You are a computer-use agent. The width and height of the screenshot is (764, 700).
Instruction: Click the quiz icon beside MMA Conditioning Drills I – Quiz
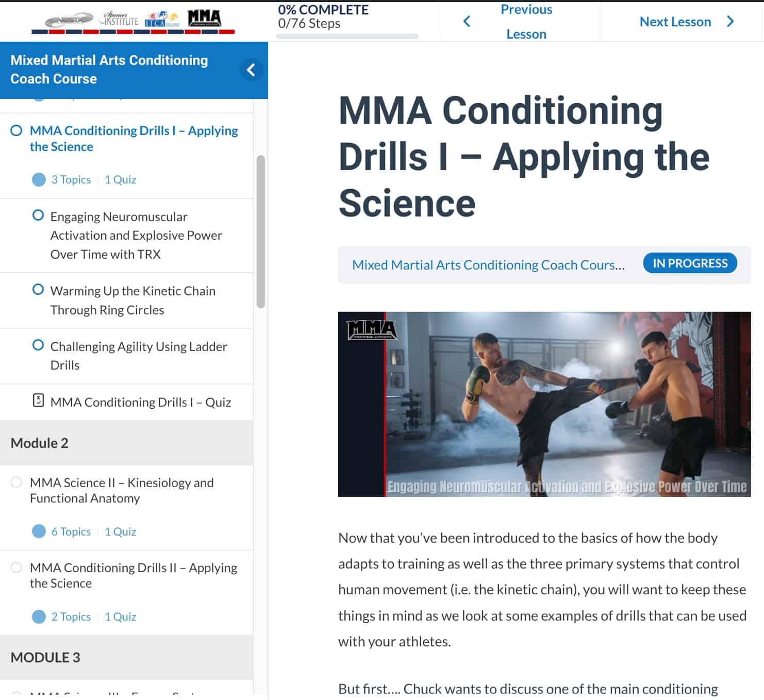tap(38, 401)
